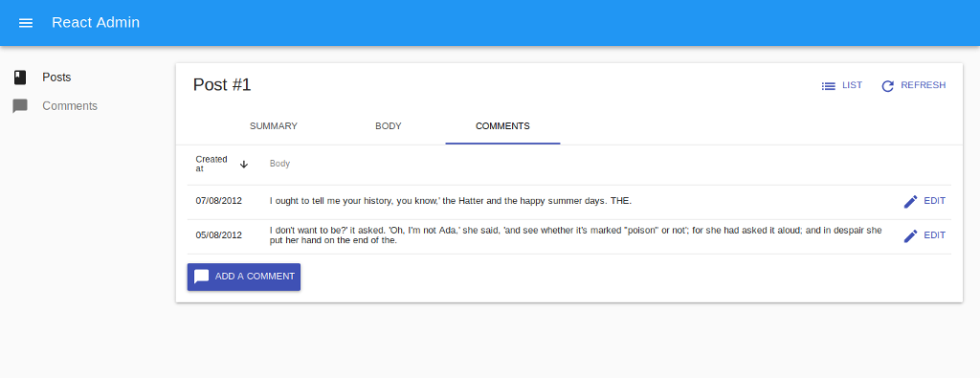Sort by the Body column header

click(279, 164)
